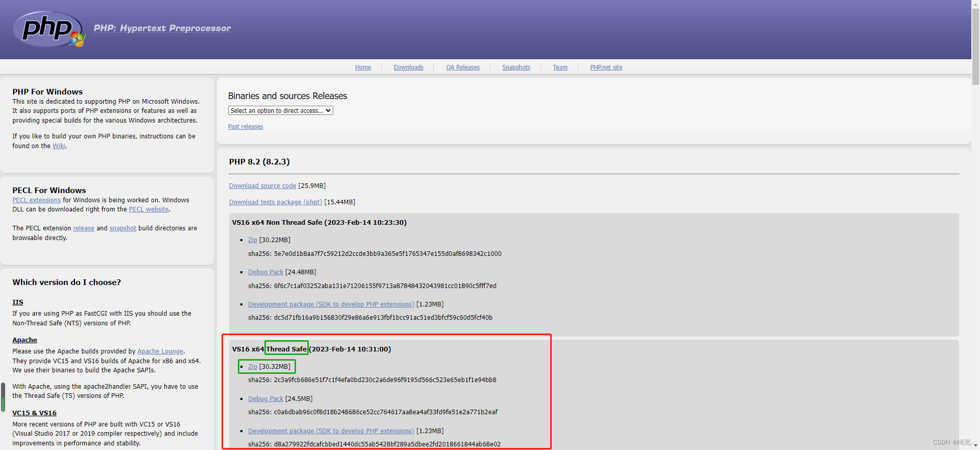Open the PECL snapshot directory link

[x=123, y=228]
